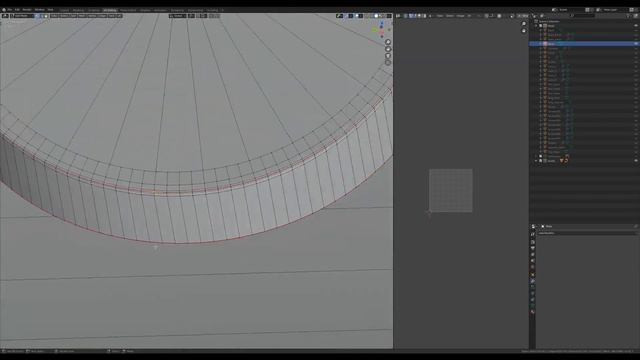Open the UV editor's editor type menu
The height and width of the screenshot is (360, 640).
click(x=398, y=16)
